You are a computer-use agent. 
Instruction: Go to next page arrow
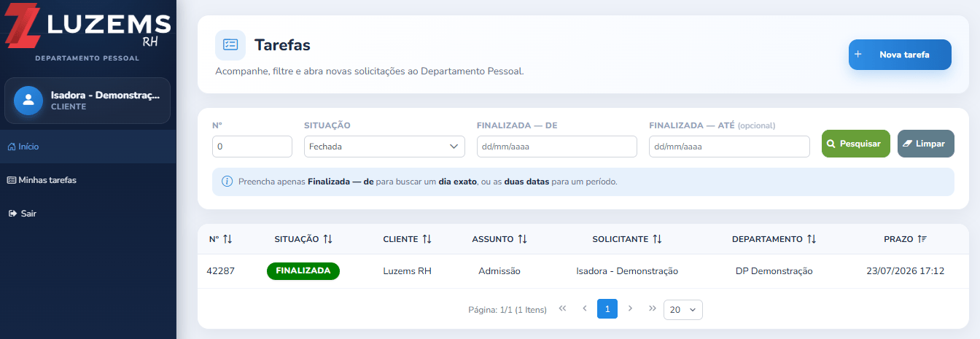pos(630,309)
